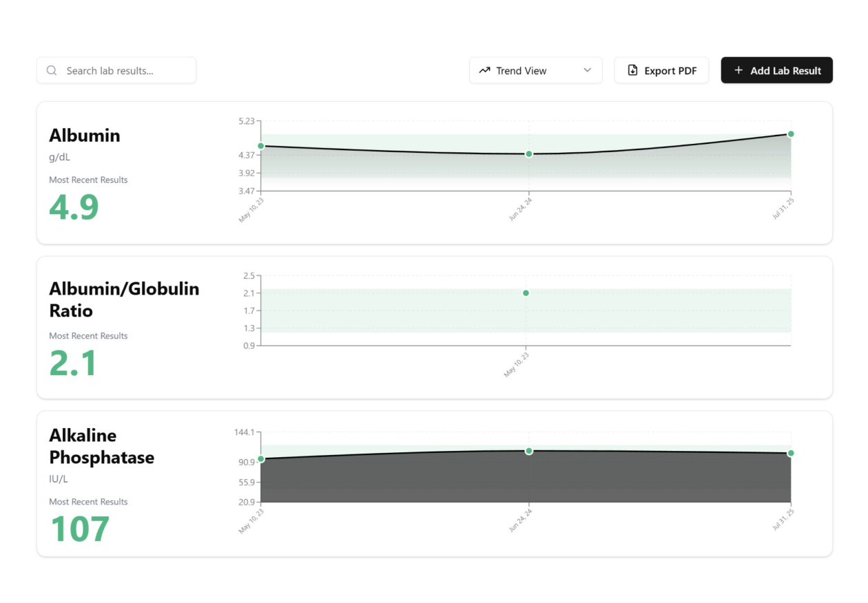This screenshot has width=868, height=603.
Task: Click the IU/L unit label
Action: point(59,479)
